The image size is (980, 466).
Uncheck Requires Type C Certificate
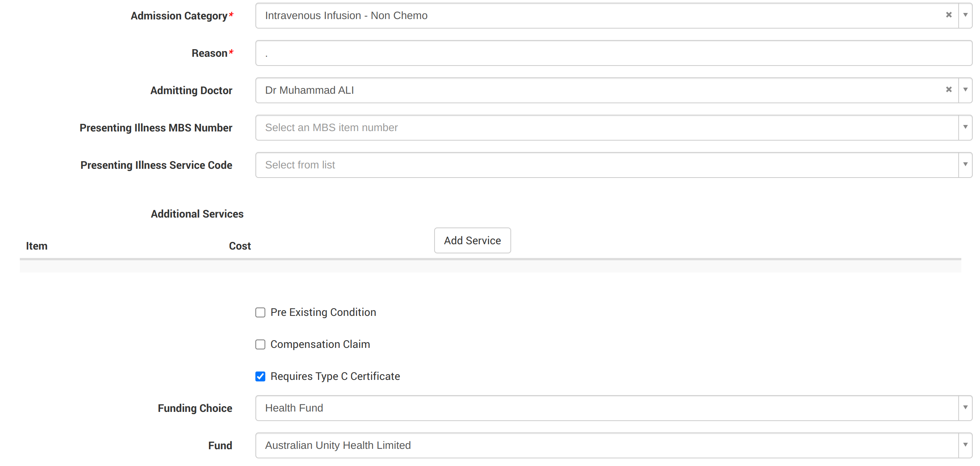(260, 376)
